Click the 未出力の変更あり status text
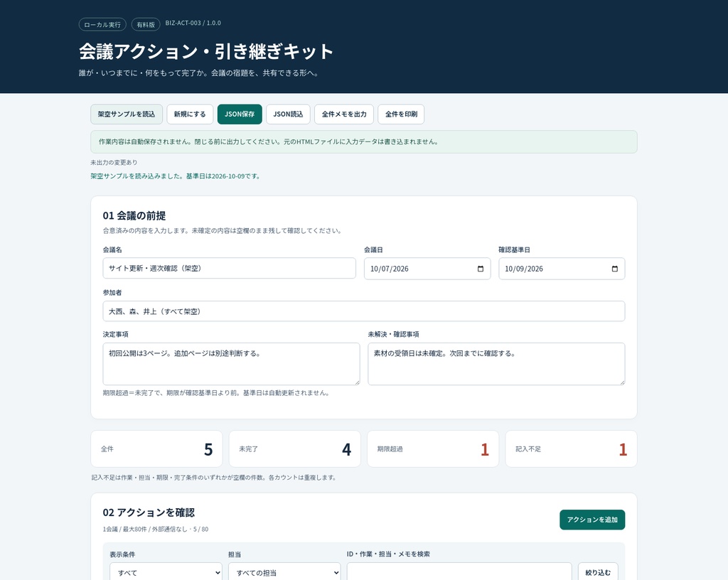This screenshot has height=580, width=728. coord(114,162)
